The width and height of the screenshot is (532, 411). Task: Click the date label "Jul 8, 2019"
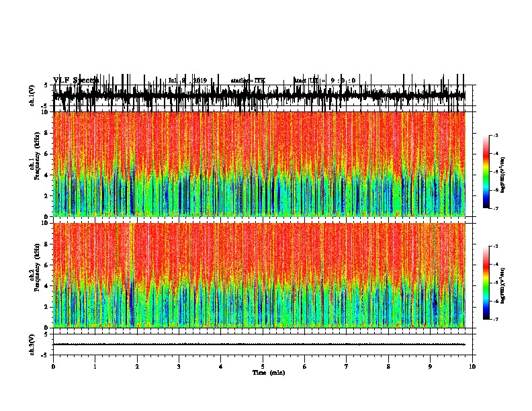coord(187,81)
